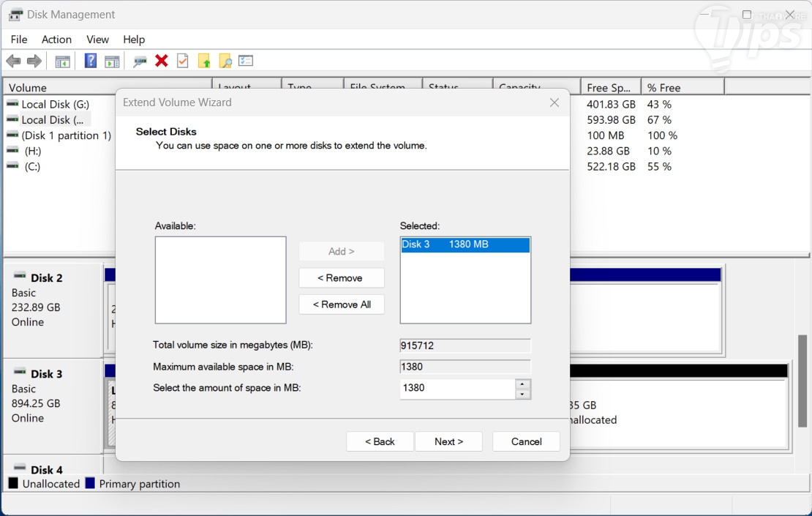Close the Extend Volume Wizard dialog
The image size is (812, 516).
[x=555, y=102]
